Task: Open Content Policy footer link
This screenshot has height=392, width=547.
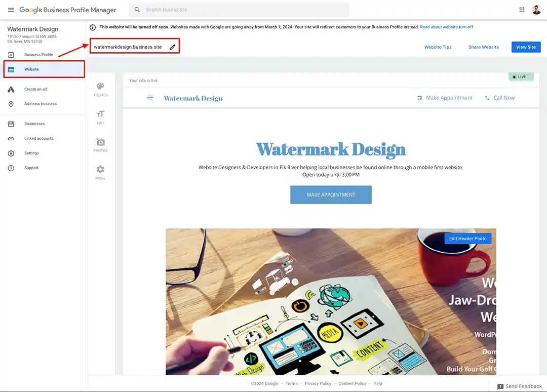Action: coord(352,383)
